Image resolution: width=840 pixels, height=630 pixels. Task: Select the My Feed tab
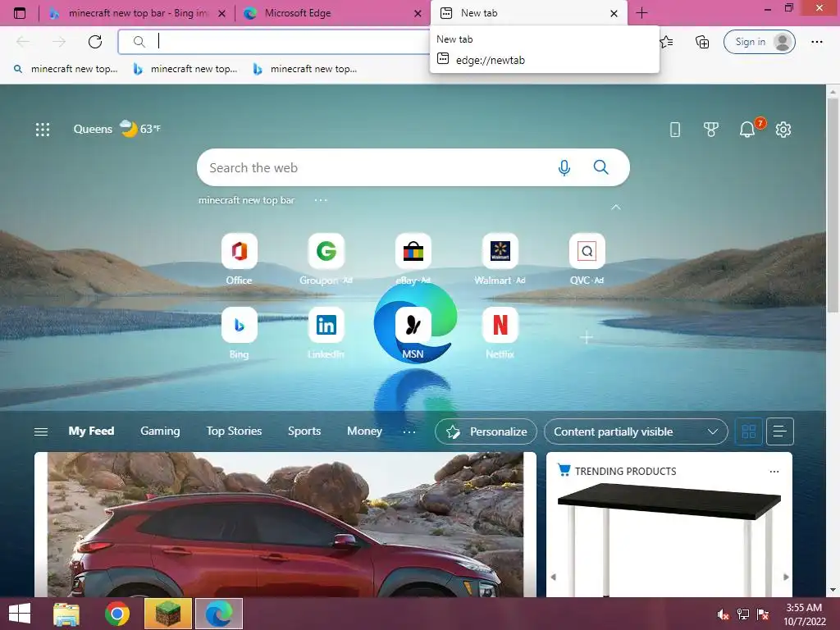tap(91, 431)
